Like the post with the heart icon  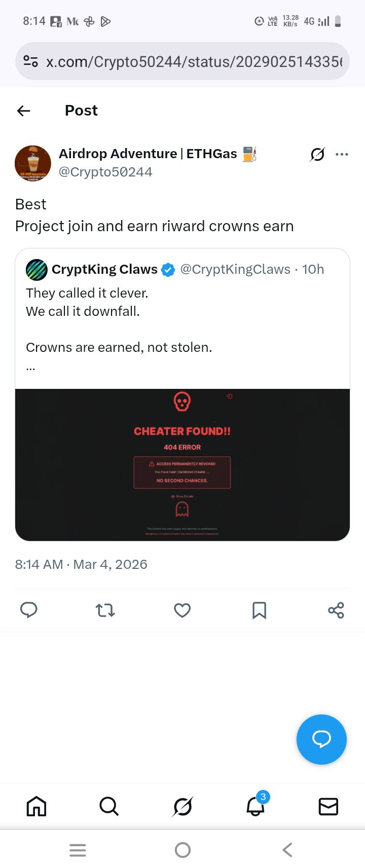click(x=182, y=610)
